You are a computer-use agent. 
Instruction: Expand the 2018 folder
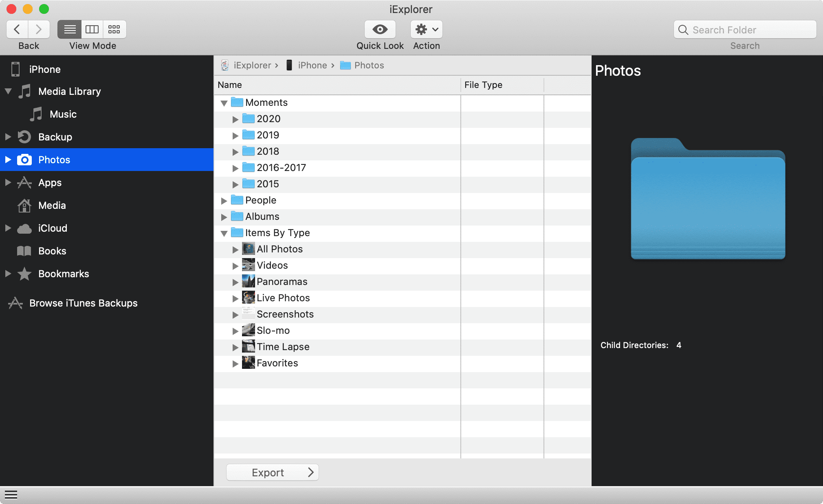point(235,152)
